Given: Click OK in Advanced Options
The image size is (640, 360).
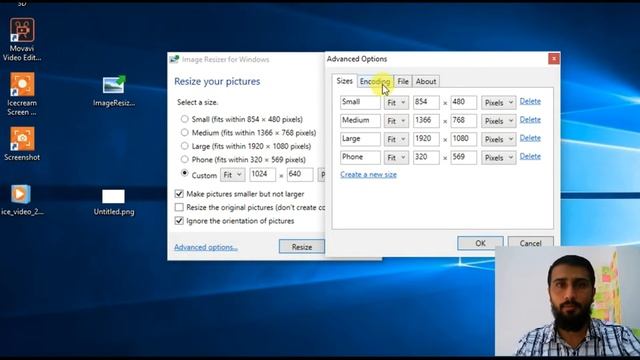Looking at the screenshot, I should 480,243.
